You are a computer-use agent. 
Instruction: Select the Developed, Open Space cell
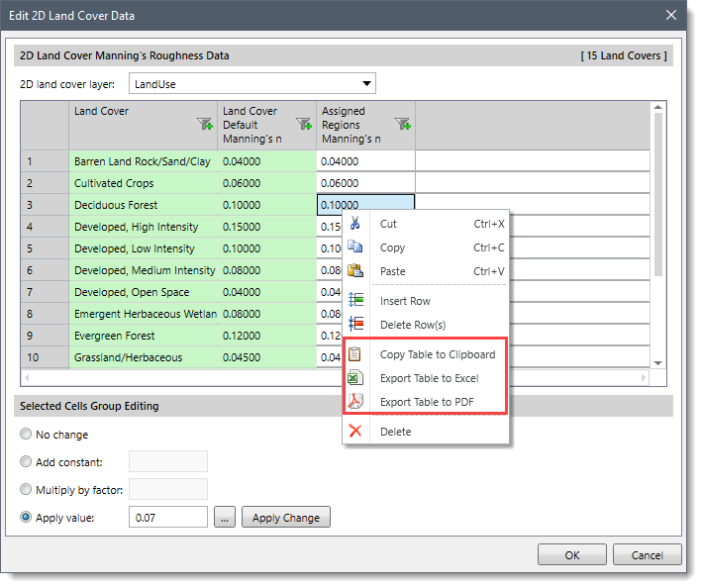[144, 292]
